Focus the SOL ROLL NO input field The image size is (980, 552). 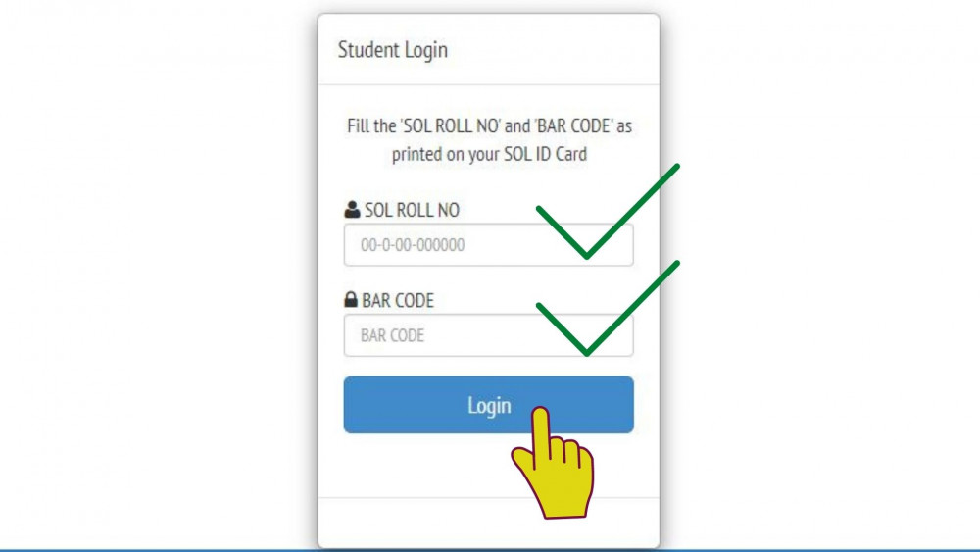(x=488, y=244)
